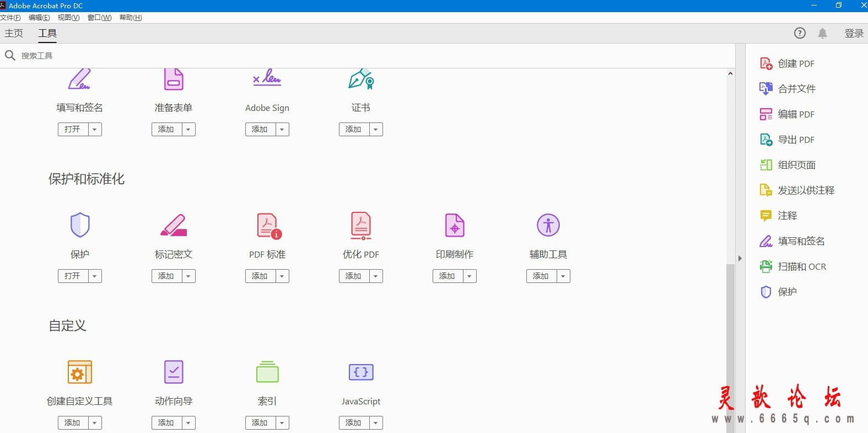Image resolution: width=868 pixels, height=433 pixels.
Task: Click scrollbar up arrow of tools list
Action: pyautogui.click(x=730, y=73)
